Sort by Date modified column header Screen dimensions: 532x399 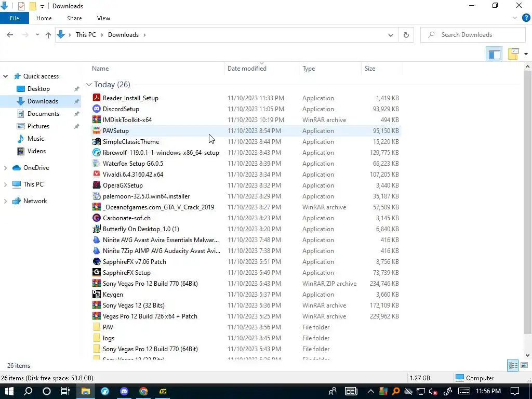[x=261, y=69]
